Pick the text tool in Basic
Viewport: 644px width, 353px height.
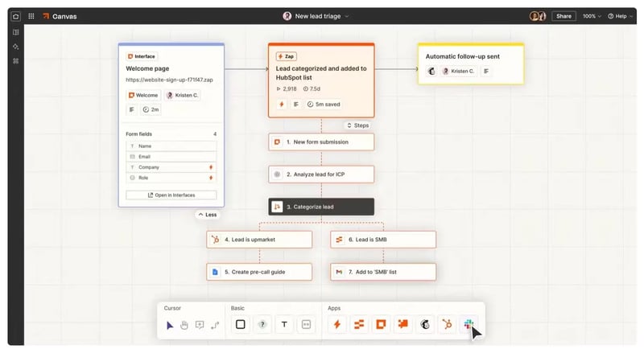tap(284, 325)
